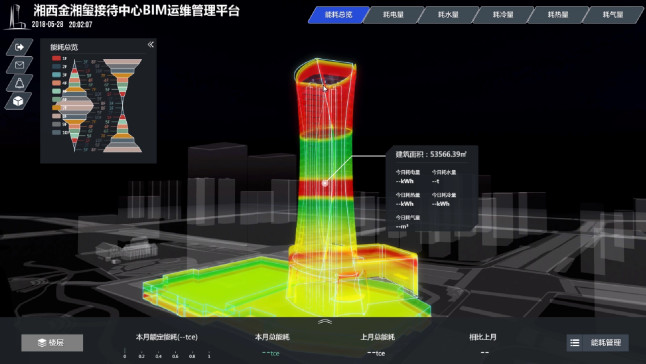646x364 pixels.
Task: Toggle the orange 4F legend entry
Action: point(59,83)
